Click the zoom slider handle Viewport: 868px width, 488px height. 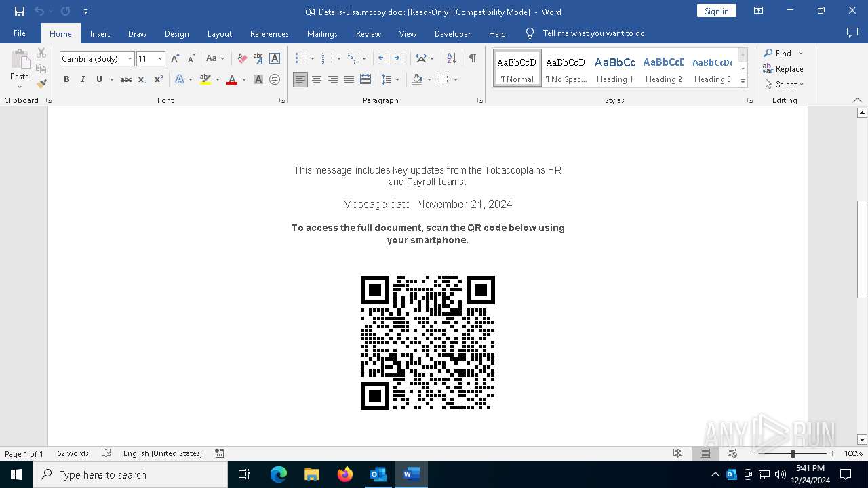pyautogui.click(x=793, y=453)
